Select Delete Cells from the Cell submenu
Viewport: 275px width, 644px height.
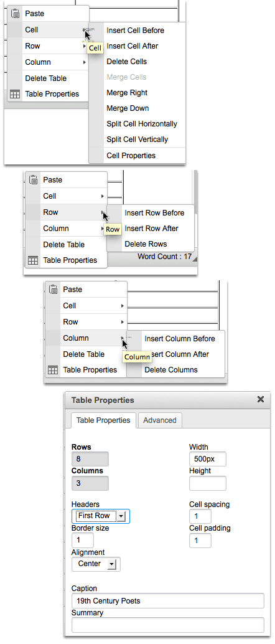(x=126, y=62)
